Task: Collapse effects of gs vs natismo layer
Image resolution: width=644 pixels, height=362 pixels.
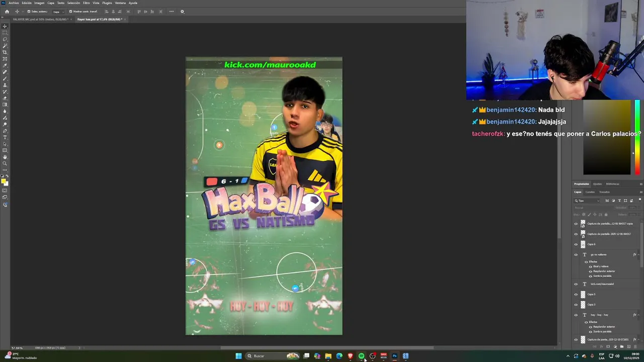Action: point(639,254)
